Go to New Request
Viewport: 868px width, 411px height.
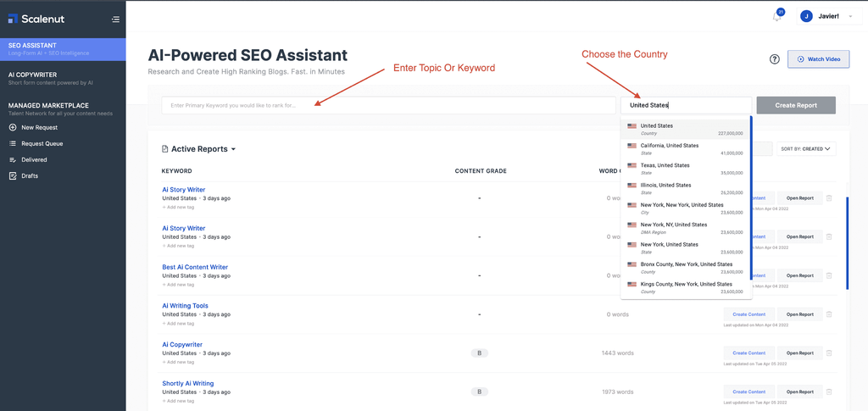(39, 127)
